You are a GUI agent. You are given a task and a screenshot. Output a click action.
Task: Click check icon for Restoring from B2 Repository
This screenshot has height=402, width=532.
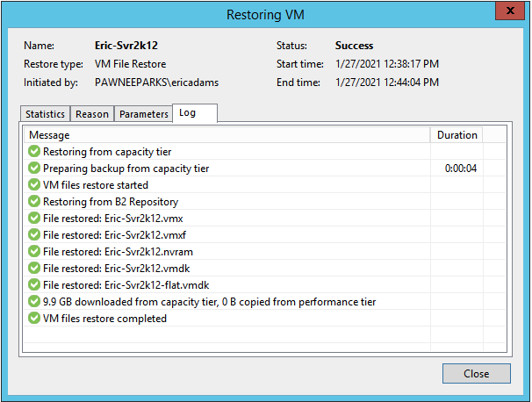(34, 201)
